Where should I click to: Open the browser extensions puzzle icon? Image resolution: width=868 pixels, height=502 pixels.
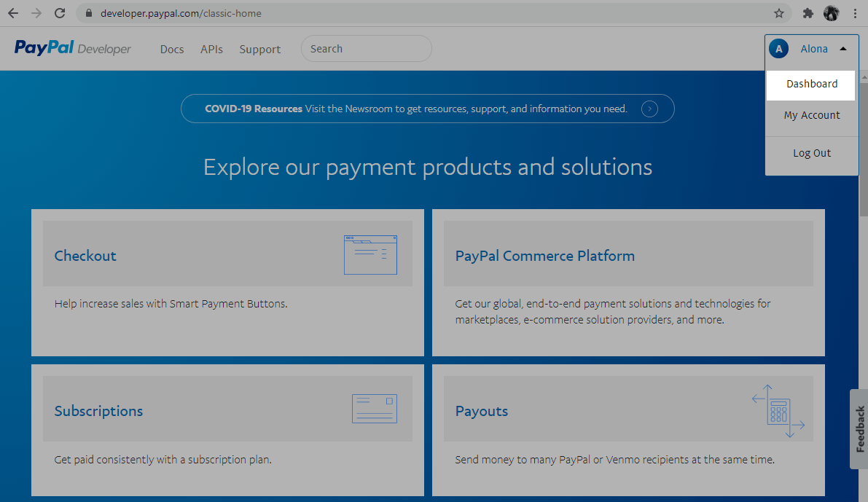[x=808, y=13]
